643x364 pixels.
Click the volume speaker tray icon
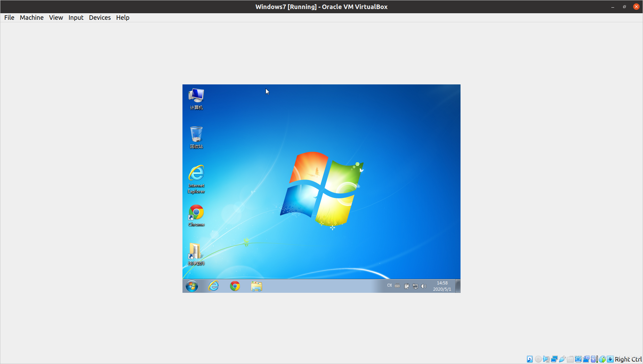[x=423, y=286]
